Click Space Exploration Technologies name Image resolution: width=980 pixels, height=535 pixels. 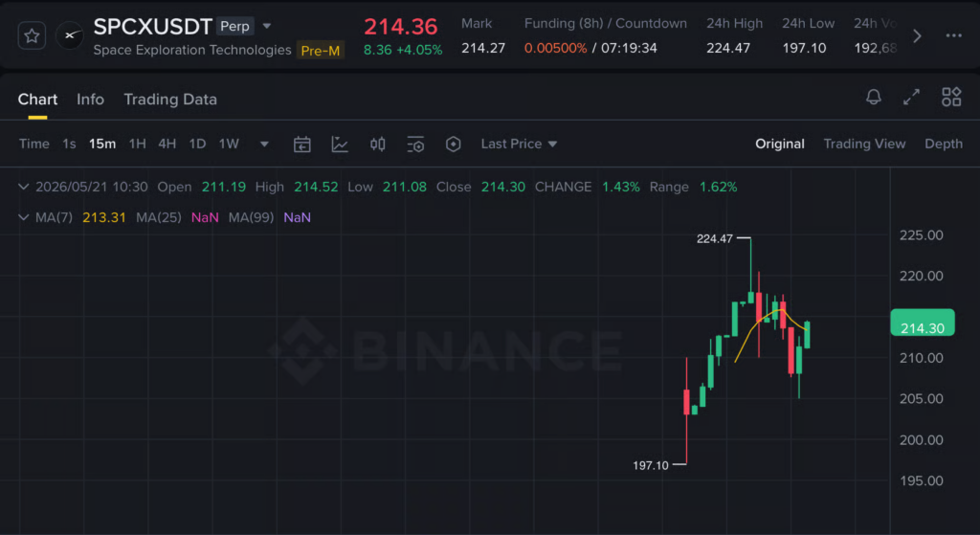(x=191, y=50)
